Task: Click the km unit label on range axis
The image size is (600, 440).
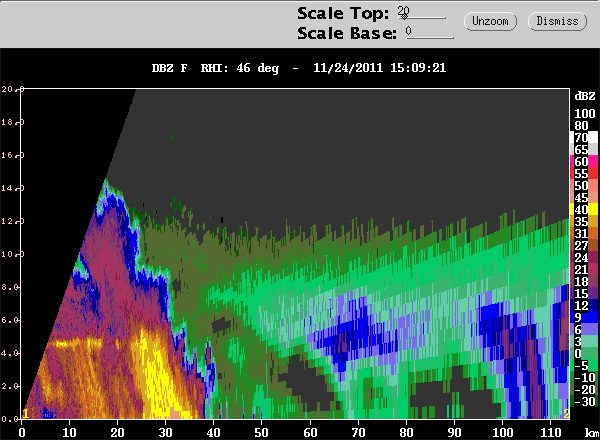Action: [591, 432]
